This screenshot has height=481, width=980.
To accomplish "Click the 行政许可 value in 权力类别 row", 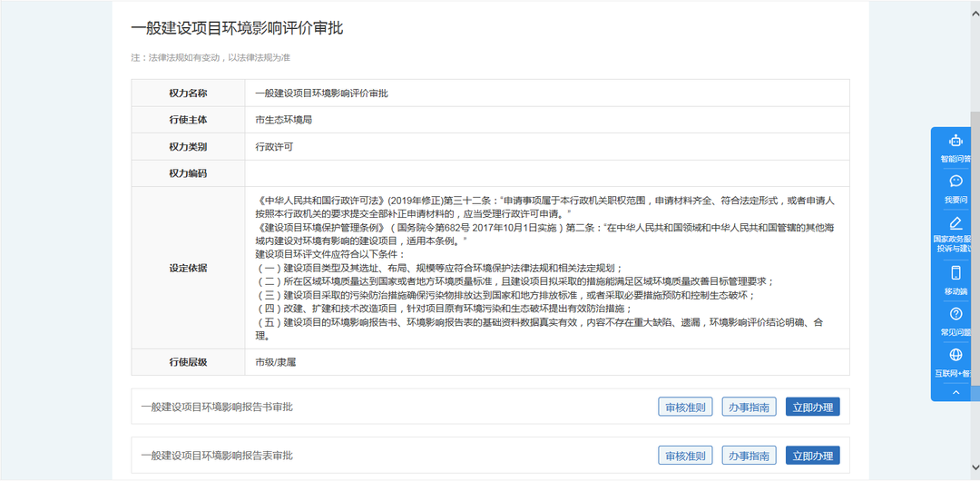I will 274,146.
